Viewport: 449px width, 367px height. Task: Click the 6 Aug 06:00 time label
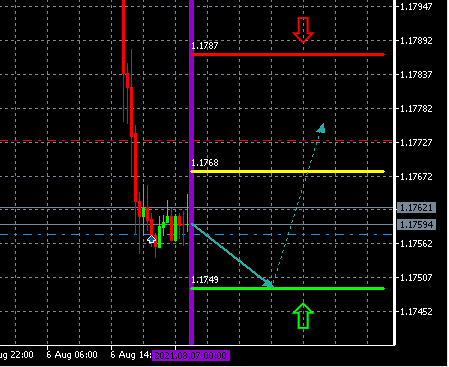(x=72, y=355)
